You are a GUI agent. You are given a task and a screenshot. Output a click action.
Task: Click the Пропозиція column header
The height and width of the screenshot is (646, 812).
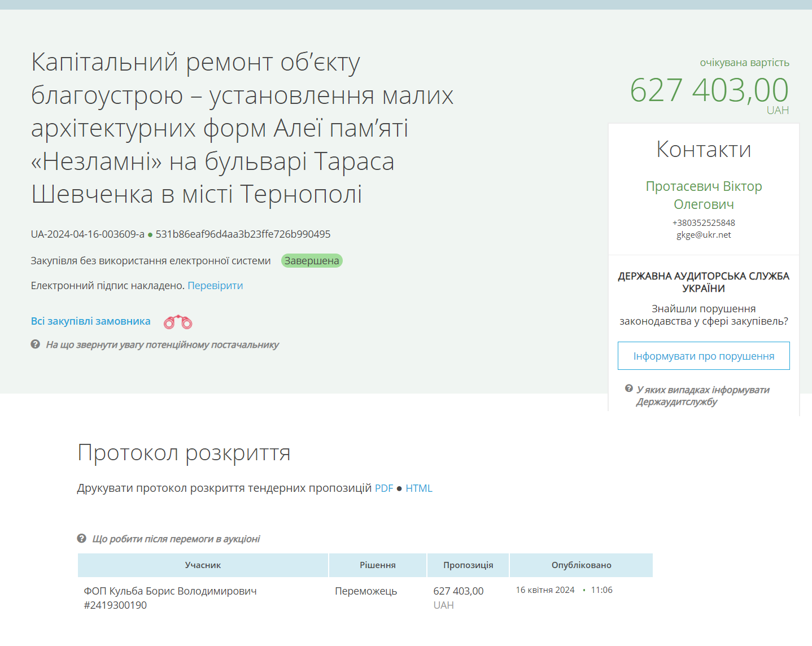pos(468,565)
